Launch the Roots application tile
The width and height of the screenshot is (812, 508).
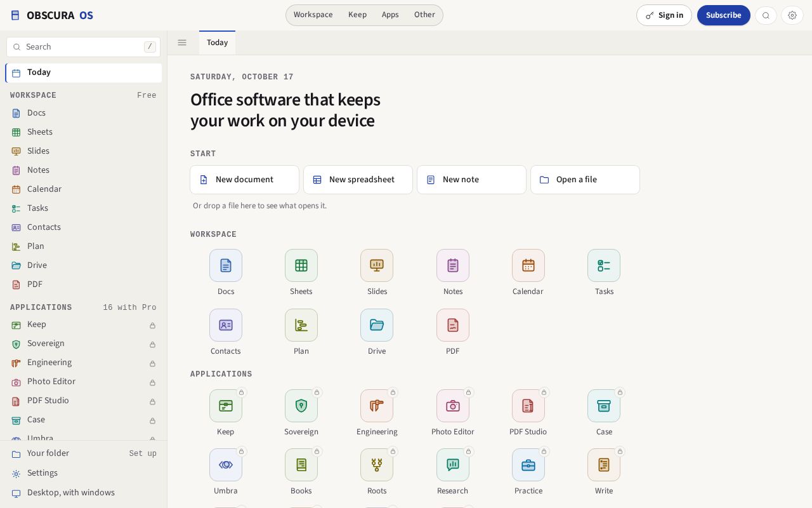click(x=377, y=465)
